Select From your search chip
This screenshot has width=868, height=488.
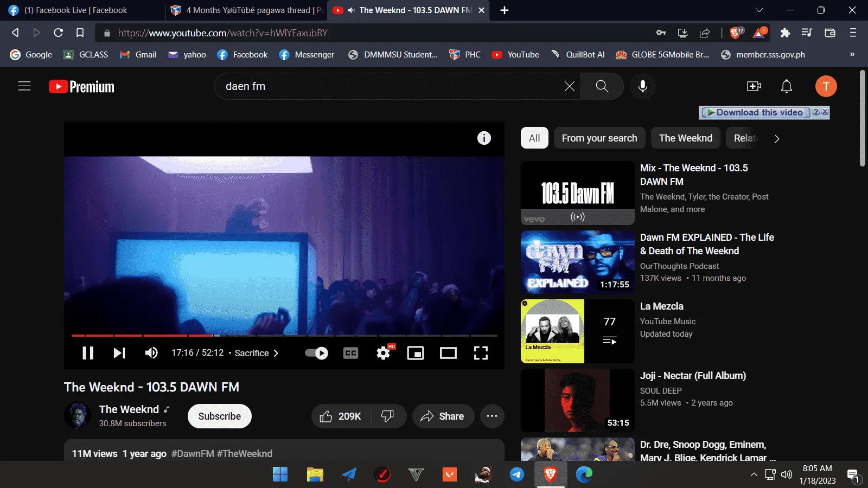(599, 138)
